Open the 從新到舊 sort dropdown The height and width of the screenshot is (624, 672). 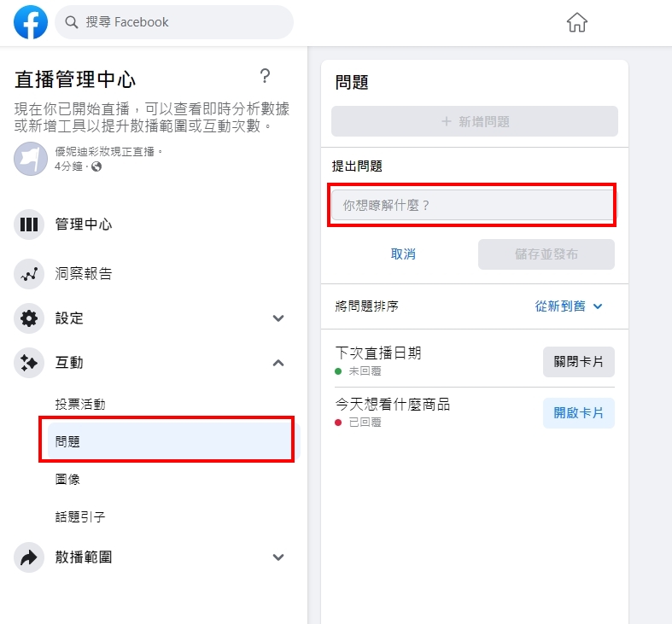pos(569,306)
